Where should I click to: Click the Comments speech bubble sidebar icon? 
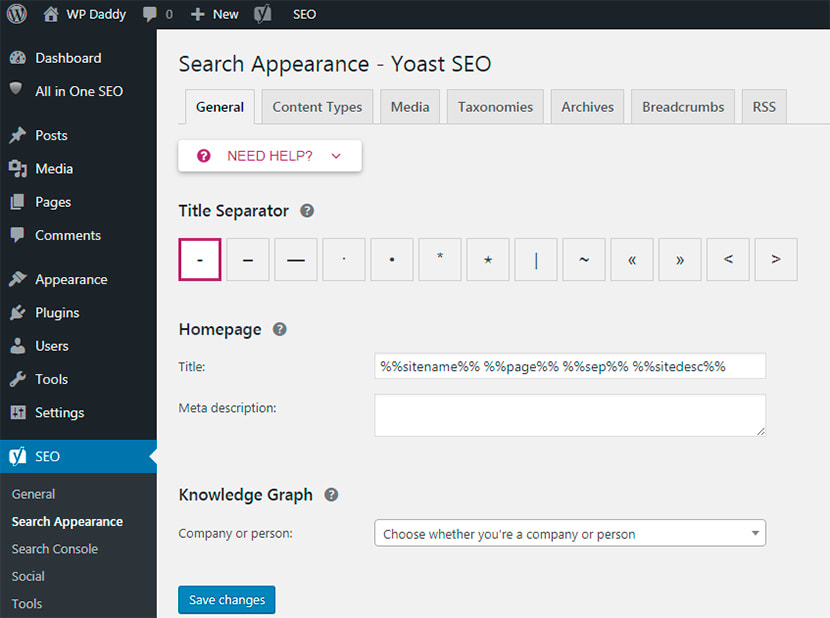(17, 235)
